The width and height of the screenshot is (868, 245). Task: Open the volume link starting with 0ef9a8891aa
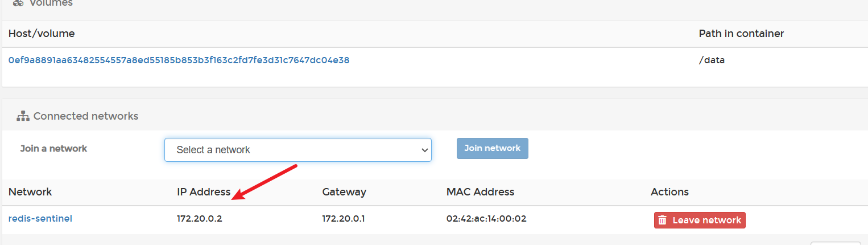click(179, 60)
